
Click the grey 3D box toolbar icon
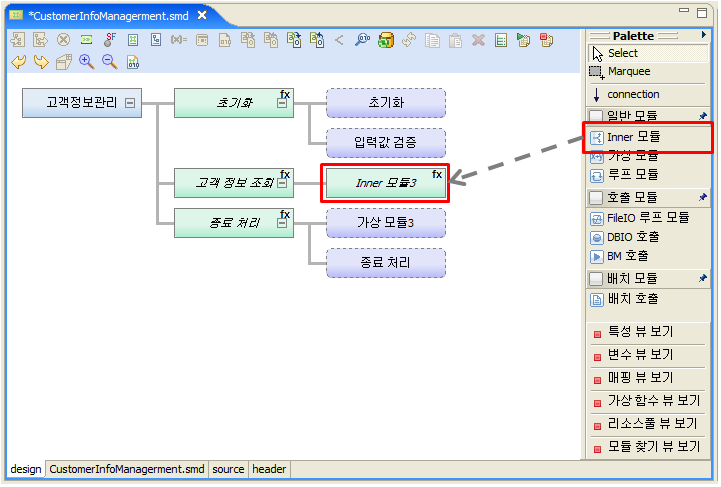click(64, 62)
